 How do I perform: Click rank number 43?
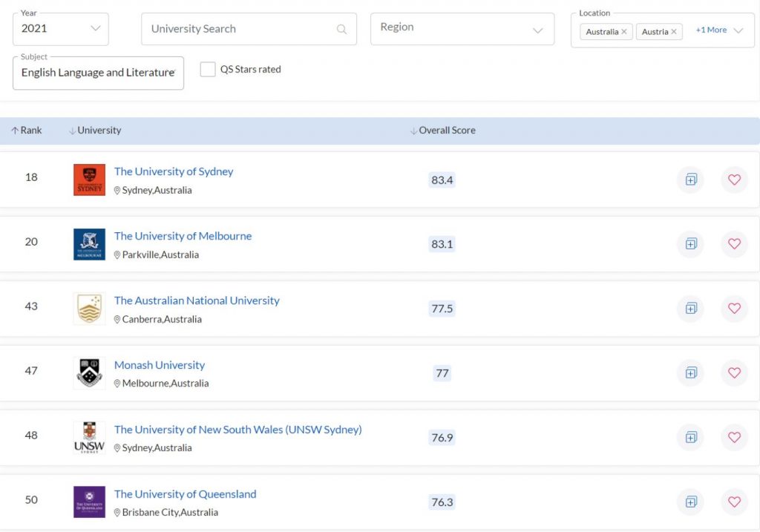click(31, 306)
